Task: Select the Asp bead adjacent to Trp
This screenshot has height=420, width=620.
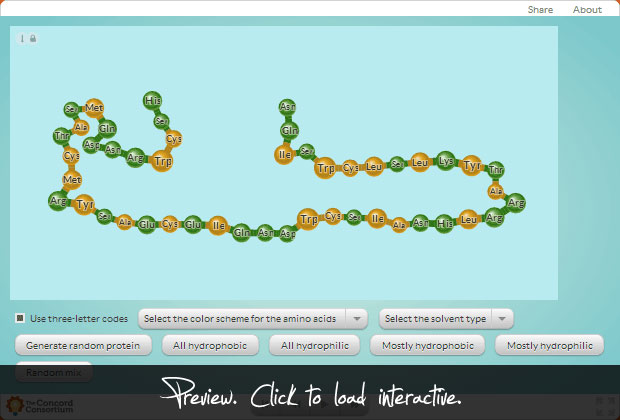Action: coord(287,234)
